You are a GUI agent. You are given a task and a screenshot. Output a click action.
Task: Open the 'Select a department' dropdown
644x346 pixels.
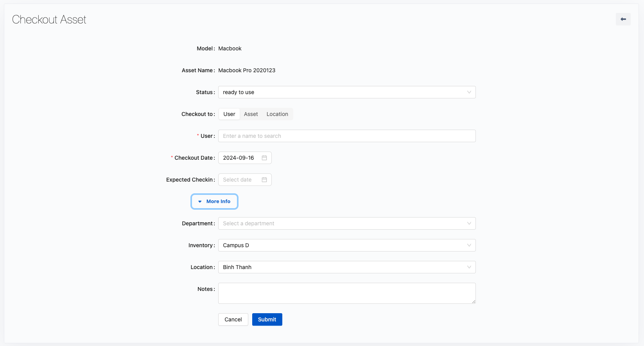340,223
